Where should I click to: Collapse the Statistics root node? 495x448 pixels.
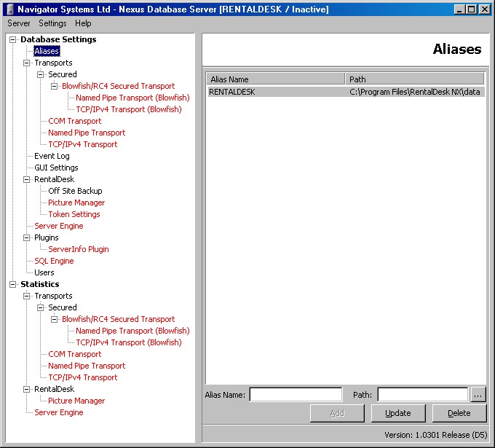pyautogui.click(x=12, y=284)
